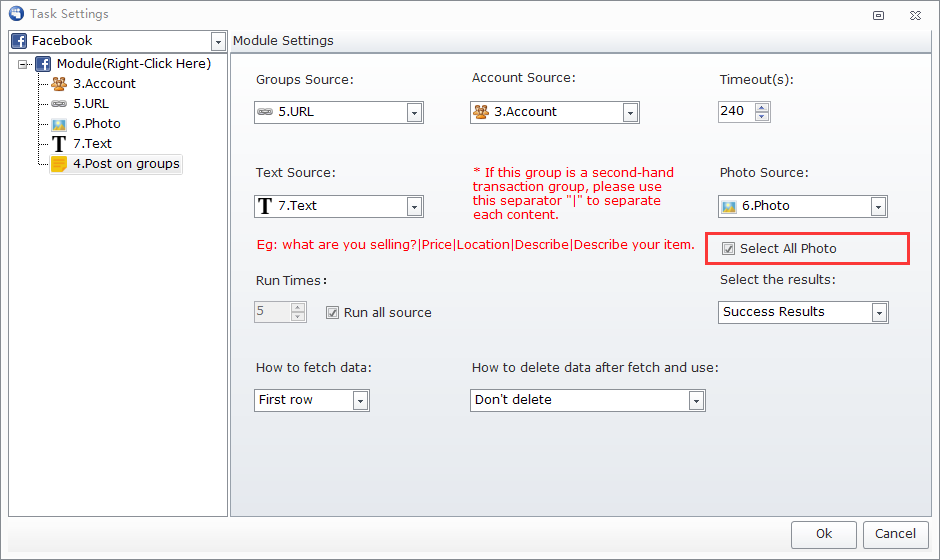This screenshot has height=560, width=940.
Task: Click the Timeout value input field
Action: click(735, 112)
